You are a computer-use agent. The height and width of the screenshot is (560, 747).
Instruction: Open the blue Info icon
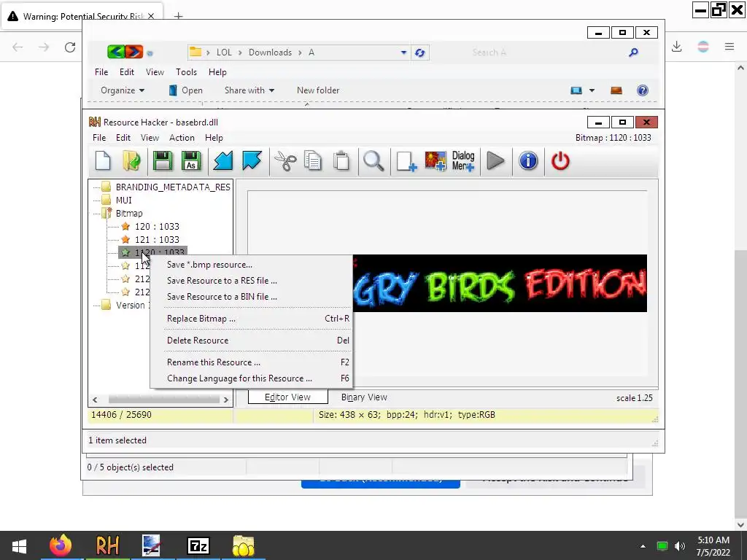[x=528, y=161]
